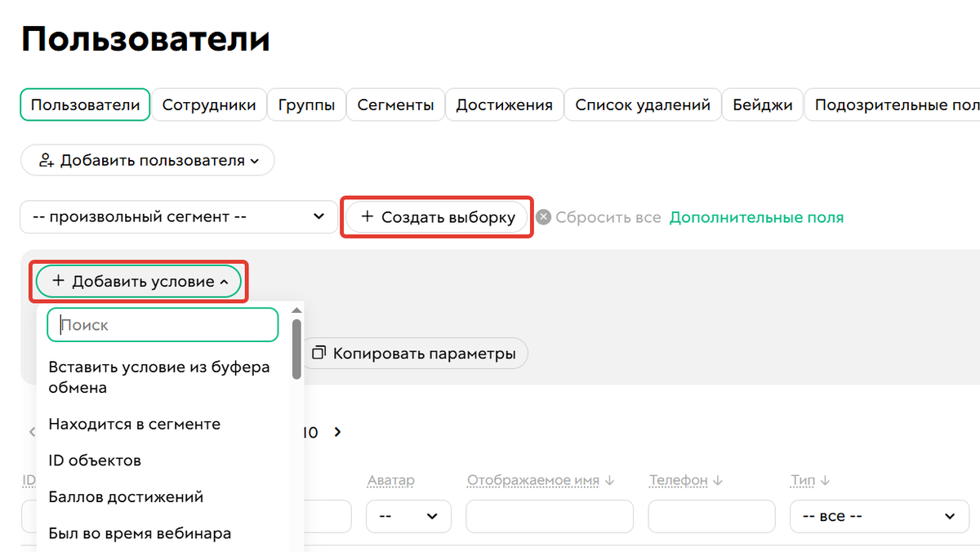The image size is (980, 552).
Task: Click the plus icon on Добавить условие
Action: (60, 280)
